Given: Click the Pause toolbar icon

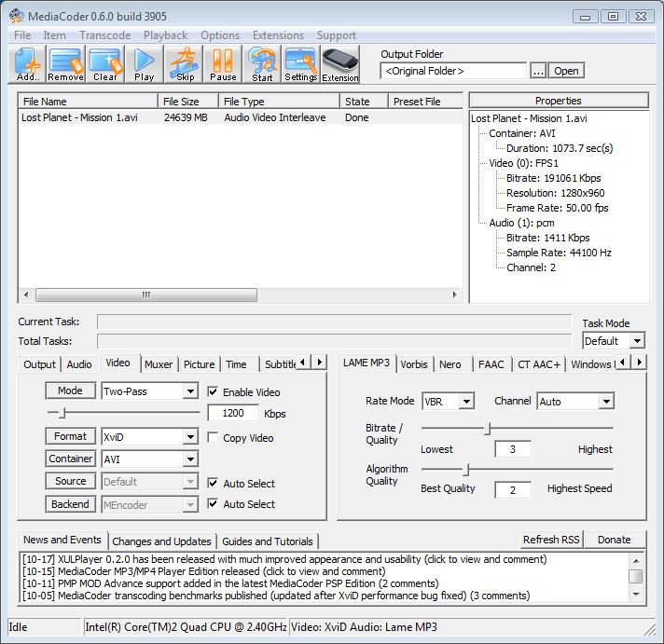Looking at the screenshot, I should point(223,64).
